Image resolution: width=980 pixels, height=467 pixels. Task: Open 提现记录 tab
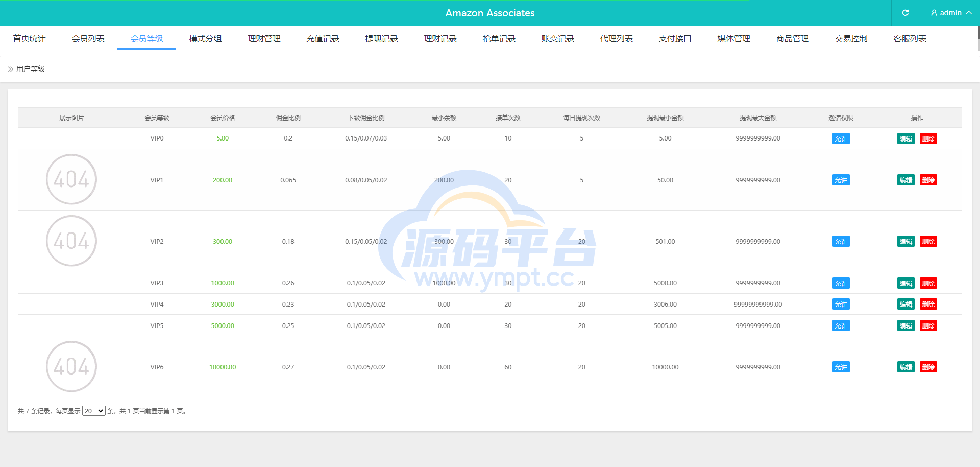[x=381, y=39]
